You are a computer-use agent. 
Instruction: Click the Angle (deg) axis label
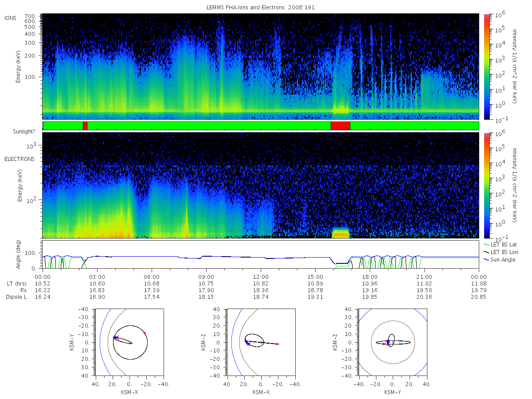click(20, 255)
